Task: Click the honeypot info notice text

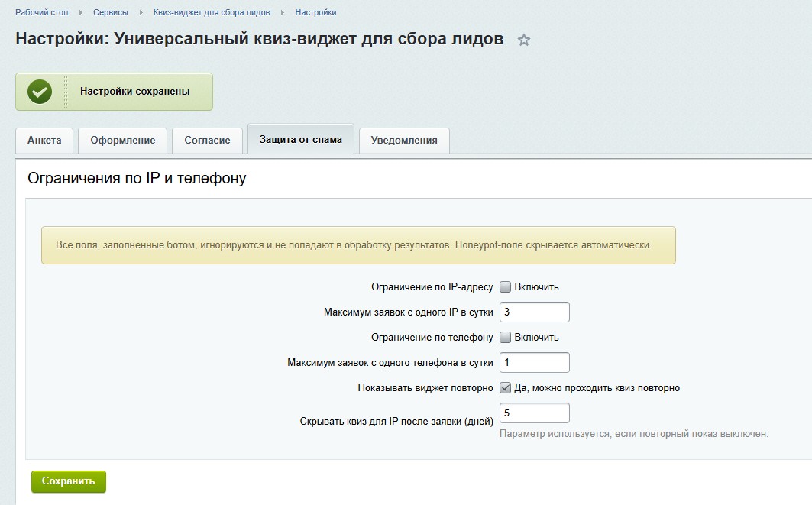Action: (x=354, y=245)
